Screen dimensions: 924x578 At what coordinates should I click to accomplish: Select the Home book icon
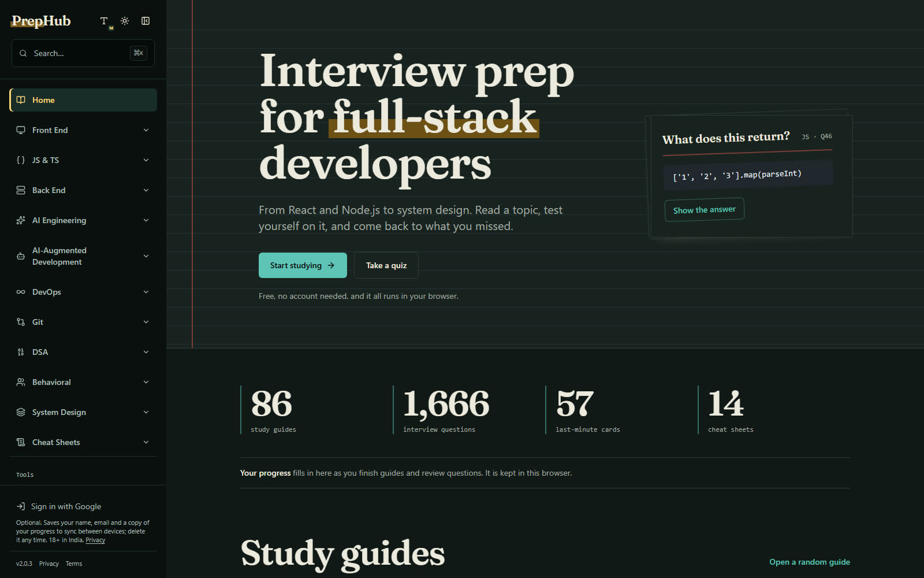[x=21, y=100]
